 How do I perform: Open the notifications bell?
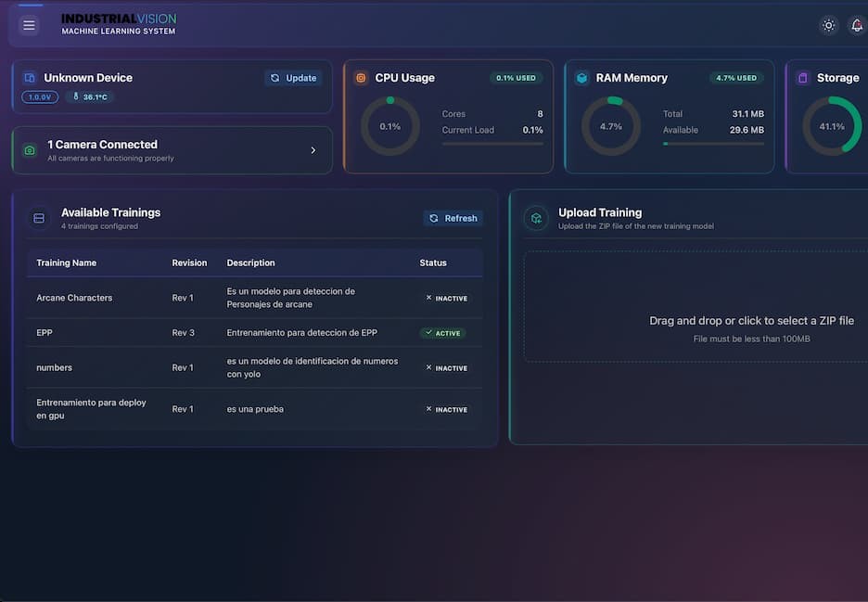click(857, 25)
